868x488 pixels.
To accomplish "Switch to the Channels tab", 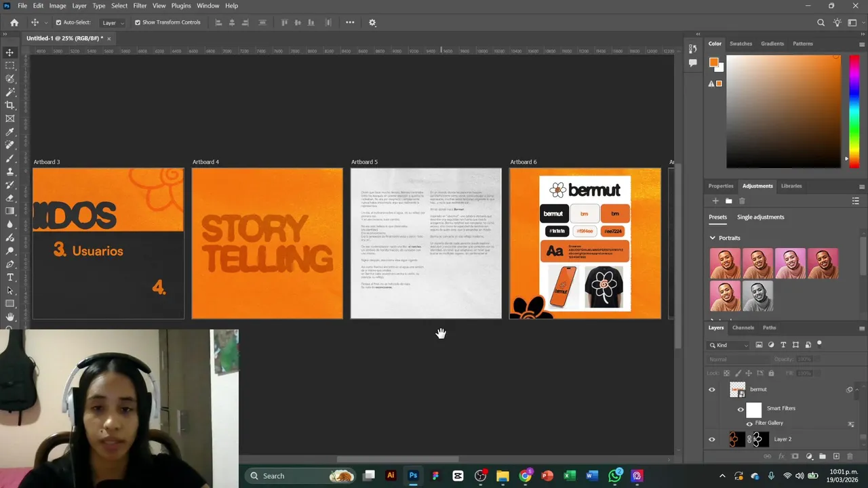I will [743, 328].
